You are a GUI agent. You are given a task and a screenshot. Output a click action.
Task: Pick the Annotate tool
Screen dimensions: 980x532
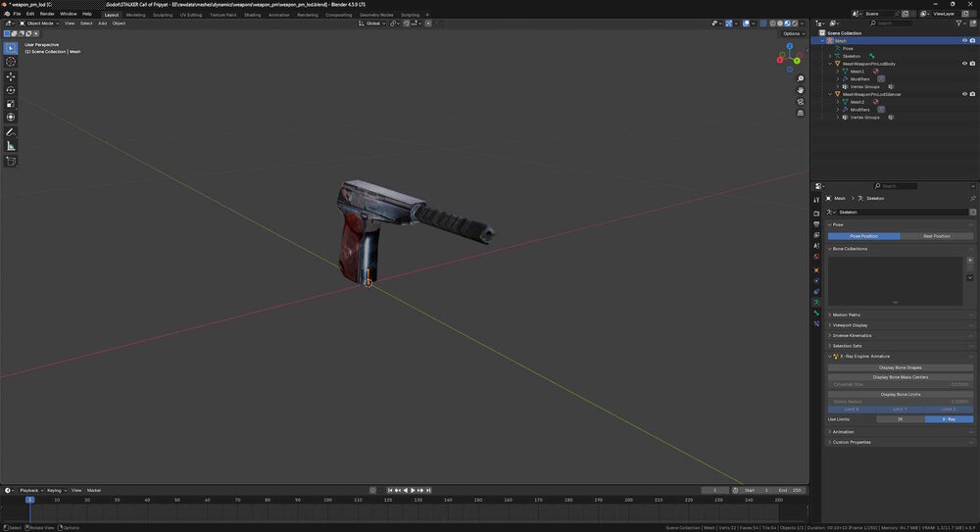click(11, 132)
